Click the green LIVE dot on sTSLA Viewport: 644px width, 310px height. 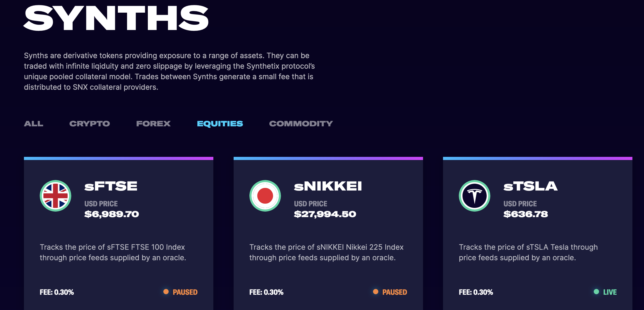click(x=596, y=292)
